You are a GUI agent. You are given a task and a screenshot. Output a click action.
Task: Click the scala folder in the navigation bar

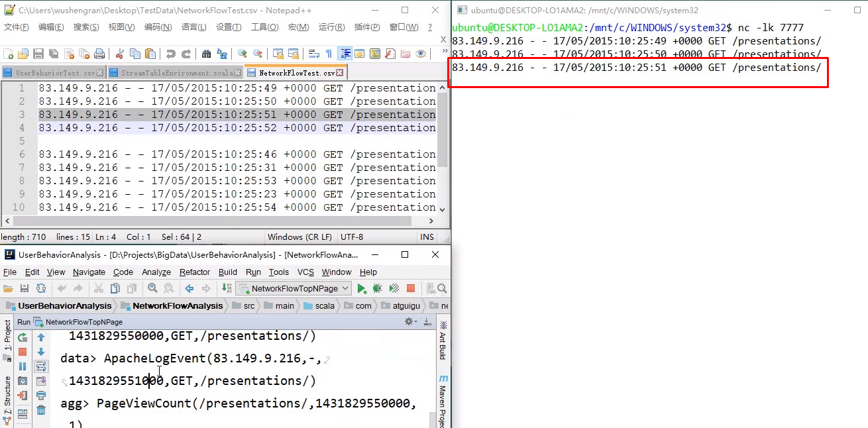(325, 306)
